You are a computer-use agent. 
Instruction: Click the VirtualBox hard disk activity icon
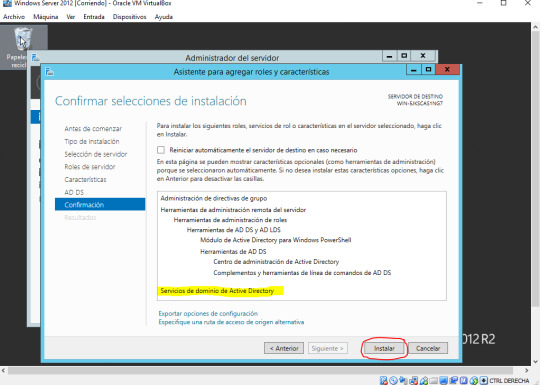click(383, 380)
